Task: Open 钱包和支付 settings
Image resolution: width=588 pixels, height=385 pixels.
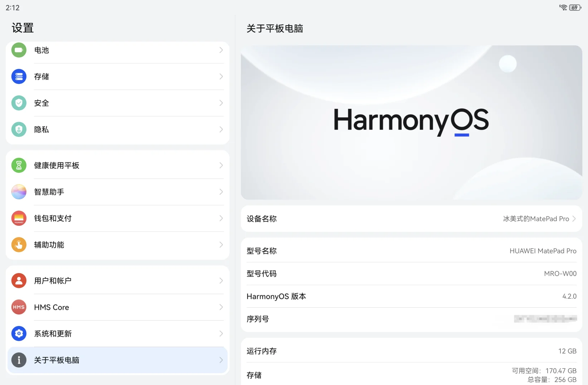Action: [x=117, y=218]
